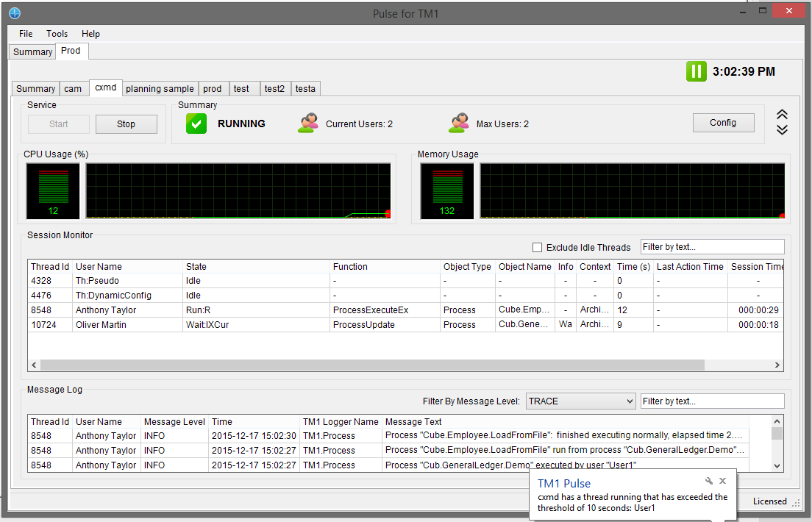
Task: Select the Oliver Martin session row
Action: point(405,325)
